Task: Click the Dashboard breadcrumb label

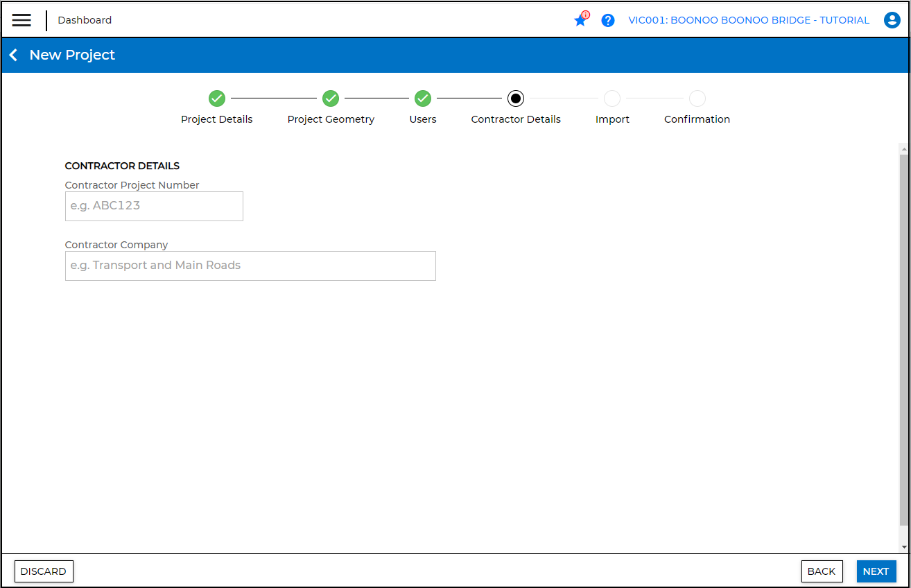Action: pos(85,20)
